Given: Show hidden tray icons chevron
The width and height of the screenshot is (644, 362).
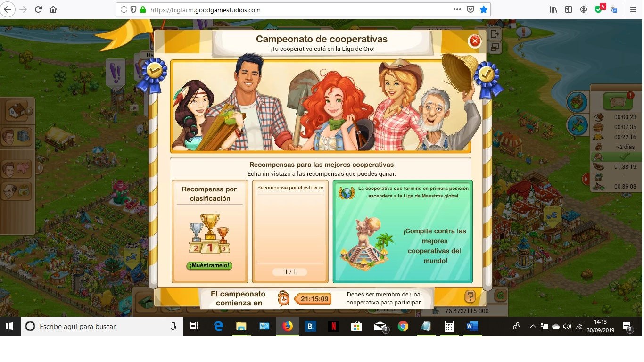Looking at the screenshot, I should [x=533, y=326].
